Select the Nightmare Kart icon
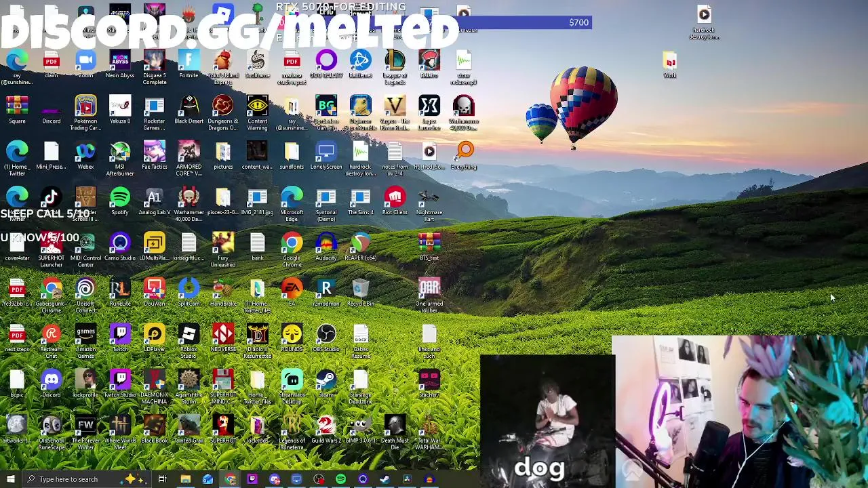 tap(429, 197)
